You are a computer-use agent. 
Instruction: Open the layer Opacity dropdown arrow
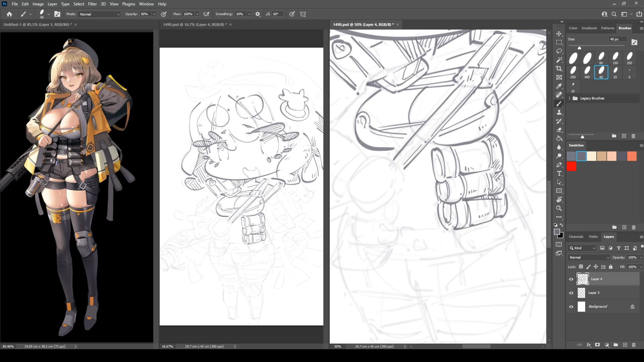(641, 257)
